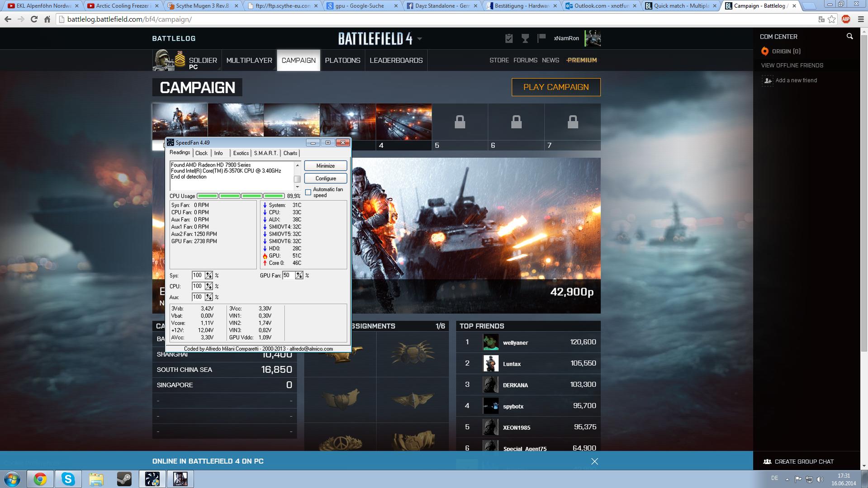This screenshot has width=868, height=488.
Task: Dismiss the Online in Battlefield 4 banner
Action: click(594, 461)
